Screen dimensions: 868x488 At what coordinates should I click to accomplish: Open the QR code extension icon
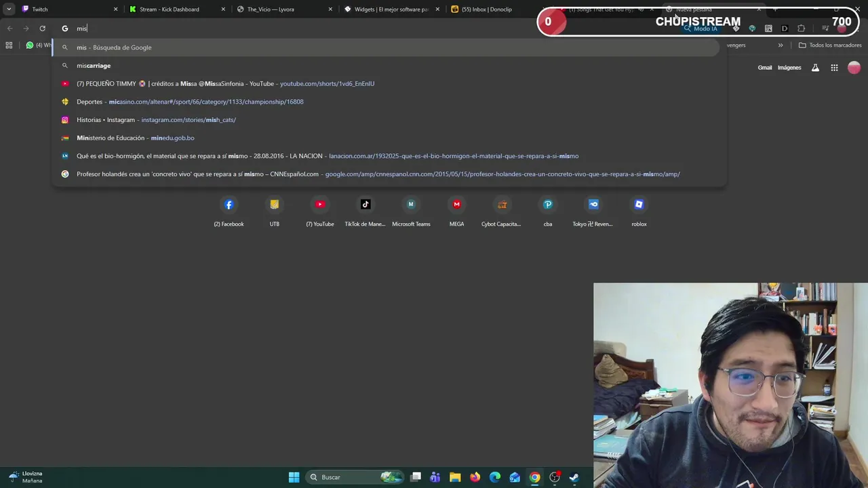768,28
